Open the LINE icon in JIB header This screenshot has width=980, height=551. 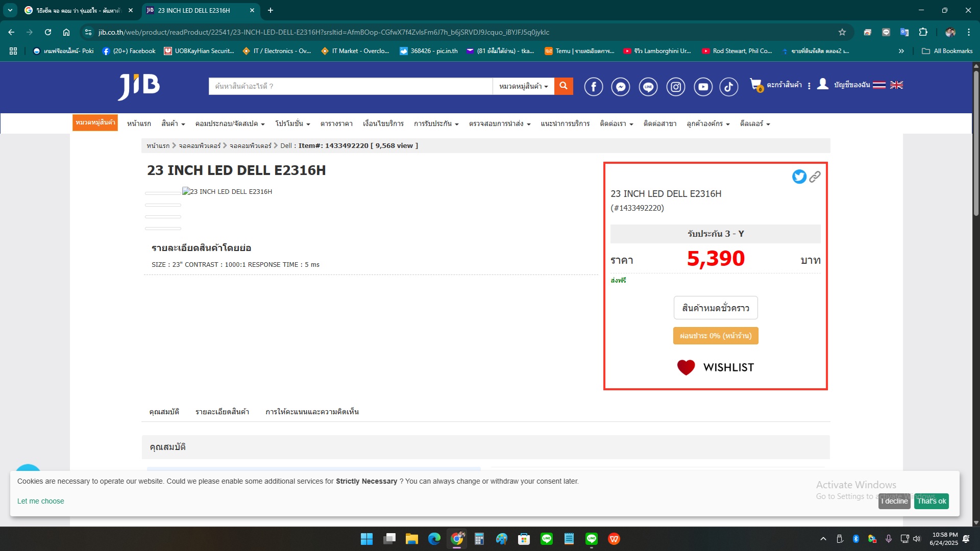648,87
